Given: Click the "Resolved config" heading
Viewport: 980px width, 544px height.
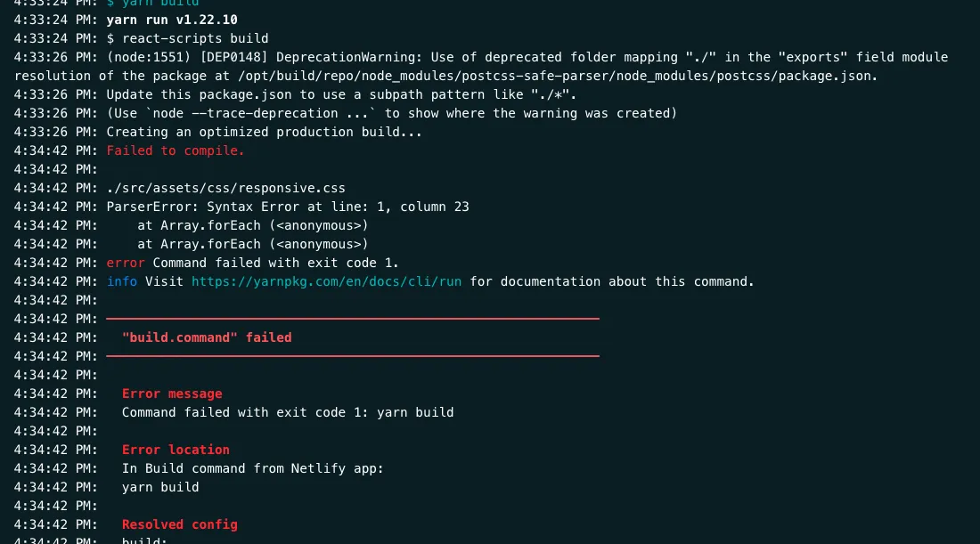Looking at the screenshot, I should tap(180, 524).
